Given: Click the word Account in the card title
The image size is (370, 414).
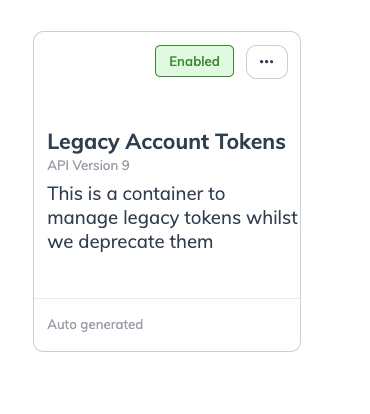Looking at the screenshot, I should pyautogui.click(x=167, y=141).
